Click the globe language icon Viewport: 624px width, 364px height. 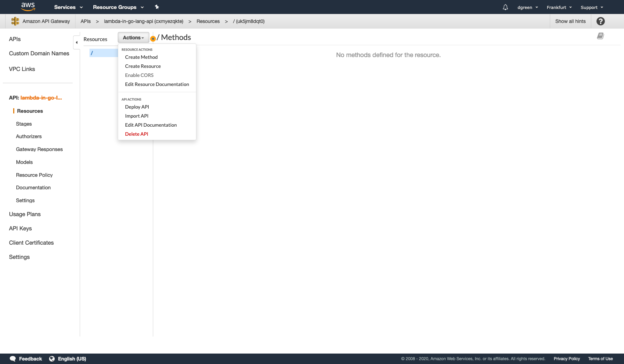52,359
